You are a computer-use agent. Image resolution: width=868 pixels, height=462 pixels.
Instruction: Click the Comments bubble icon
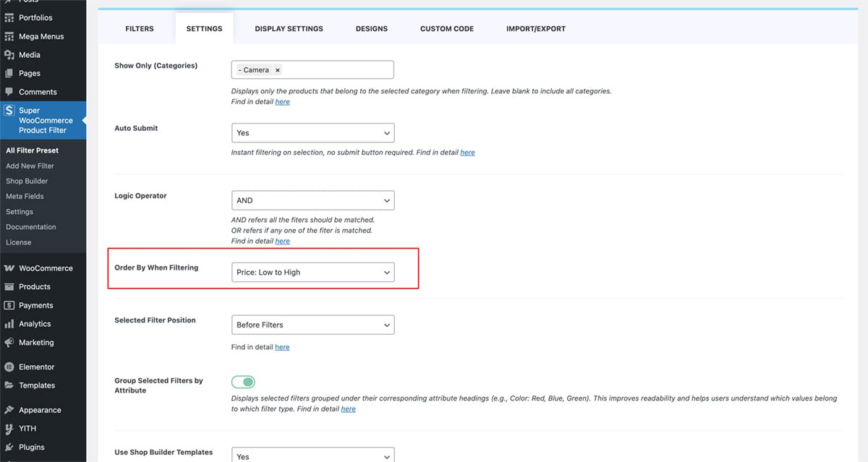coord(9,92)
